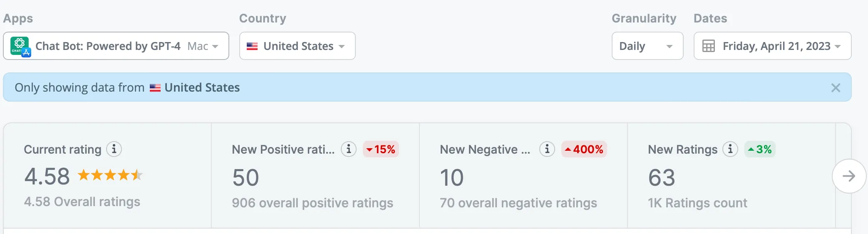868x234 pixels.
Task: Click the Chat Bot app icon
Action: 20,46
